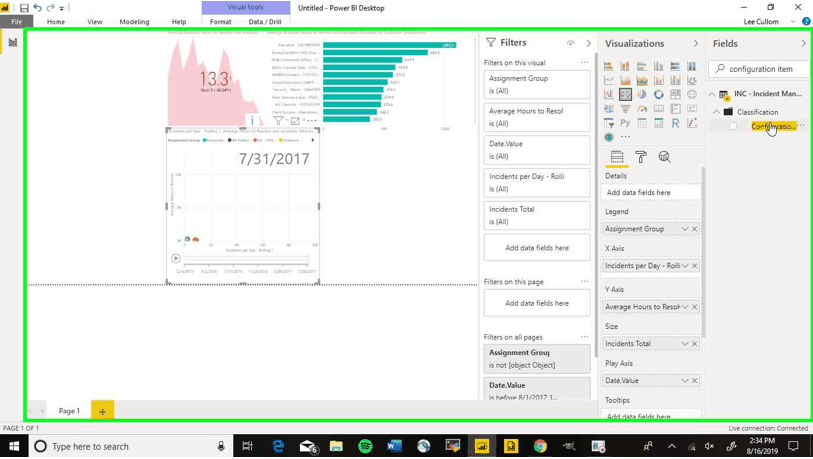Open the Home ribbon tab
The height and width of the screenshot is (459, 813).
[55, 22]
